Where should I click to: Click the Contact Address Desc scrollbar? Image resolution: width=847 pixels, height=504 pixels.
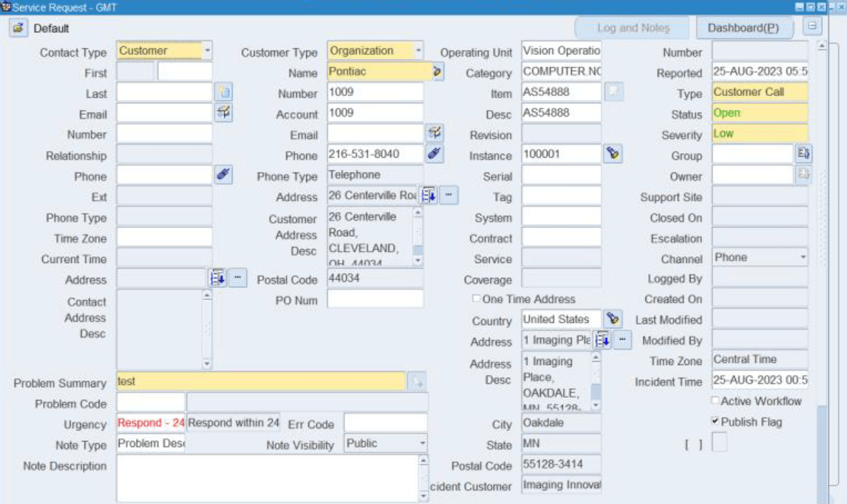coord(207,330)
